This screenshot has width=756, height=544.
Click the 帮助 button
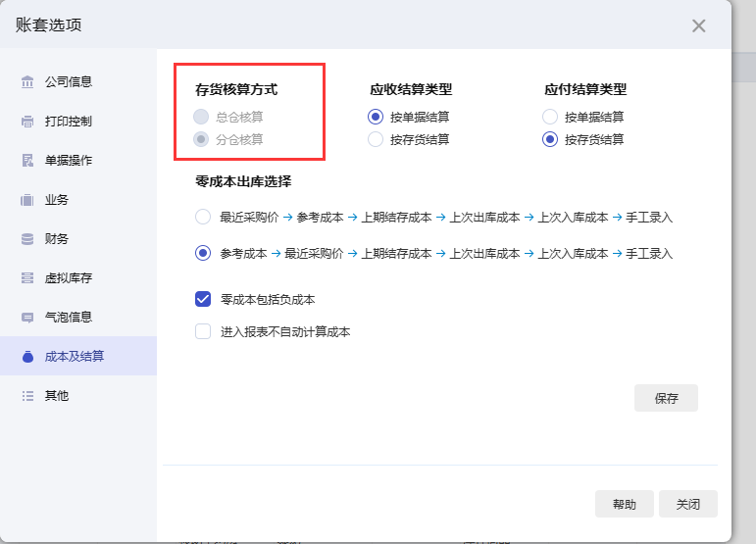point(624,504)
